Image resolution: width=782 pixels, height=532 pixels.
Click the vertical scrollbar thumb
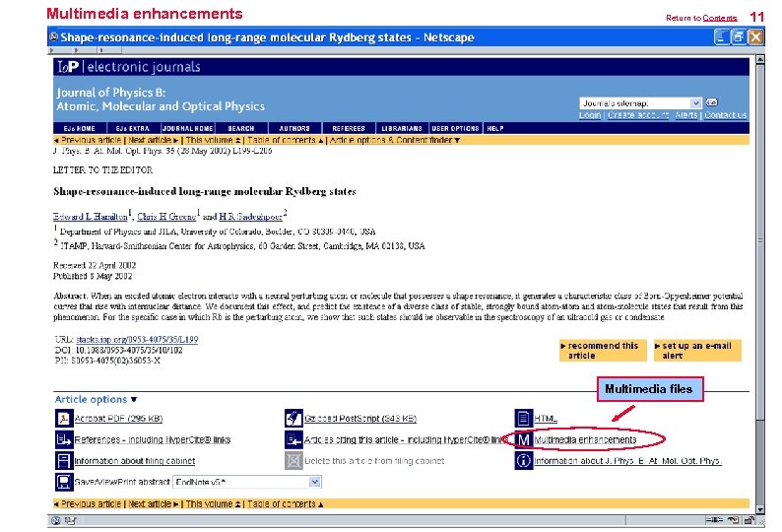760,241
